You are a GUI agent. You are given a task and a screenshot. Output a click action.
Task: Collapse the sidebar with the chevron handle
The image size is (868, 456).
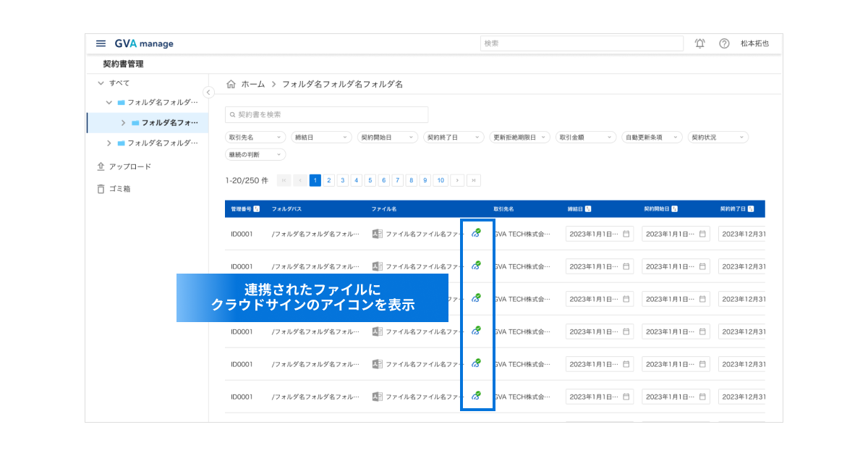tap(208, 92)
